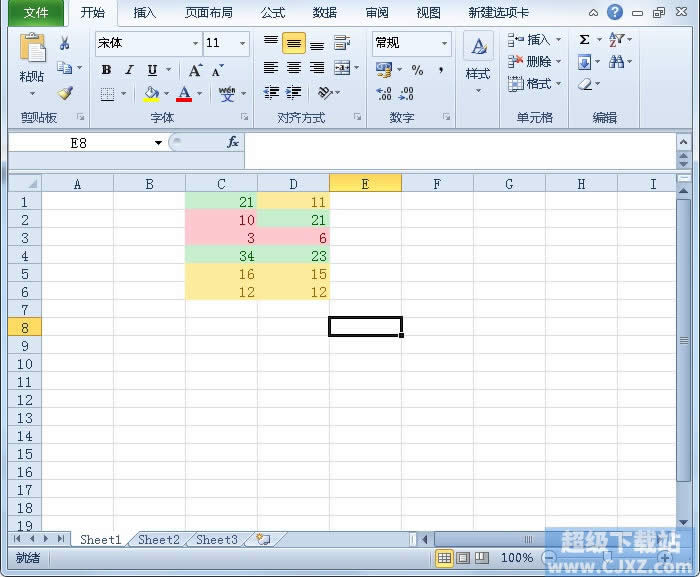The width and height of the screenshot is (700, 577).
Task: Align text left icon
Action: [x=271, y=68]
